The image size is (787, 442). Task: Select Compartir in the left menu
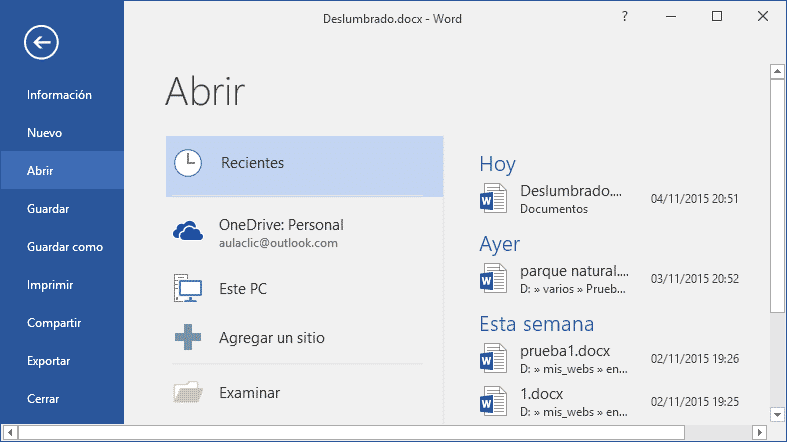tap(54, 323)
